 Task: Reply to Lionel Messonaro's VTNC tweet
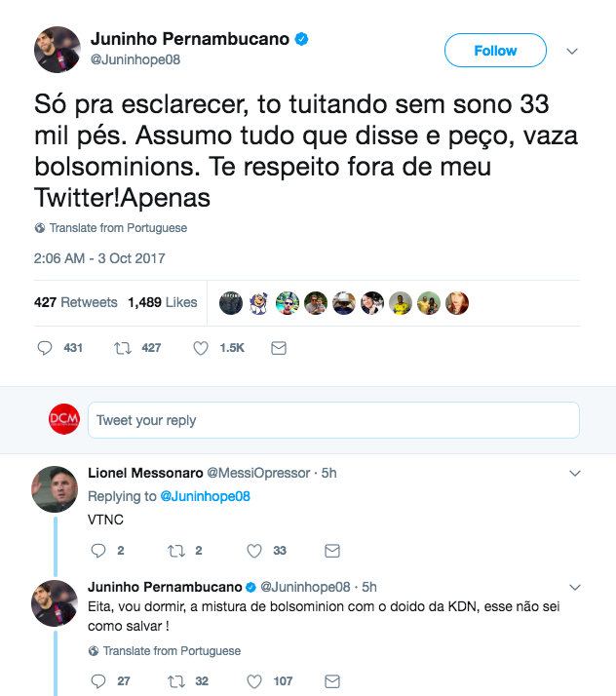[x=97, y=551]
